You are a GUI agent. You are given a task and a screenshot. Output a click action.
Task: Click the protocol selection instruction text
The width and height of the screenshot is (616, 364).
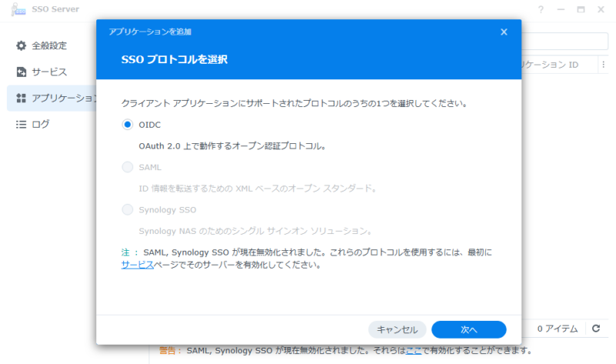click(294, 103)
